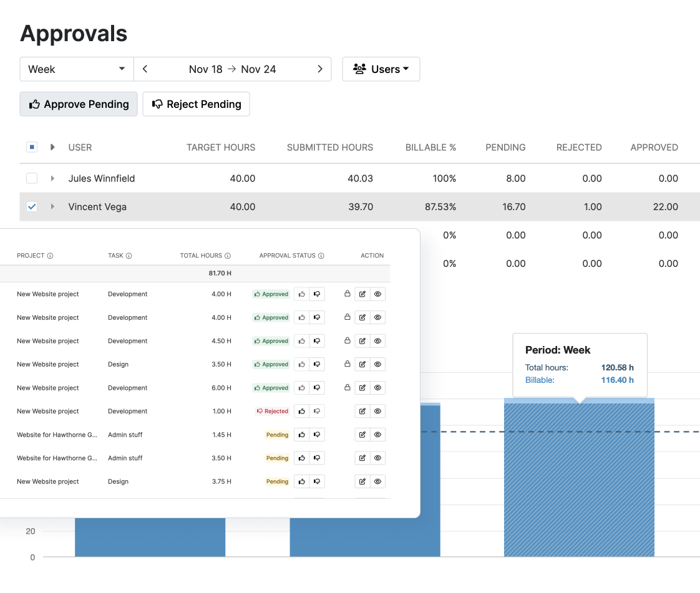The image size is (700, 593).
Task: Advance to the next week with the right arrow
Action: pos(320,69)
